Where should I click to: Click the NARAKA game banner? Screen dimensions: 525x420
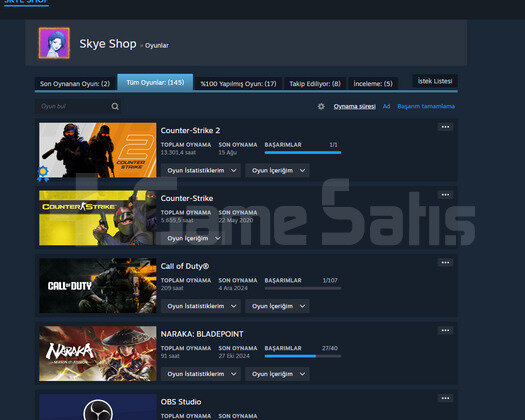point(97,353)
